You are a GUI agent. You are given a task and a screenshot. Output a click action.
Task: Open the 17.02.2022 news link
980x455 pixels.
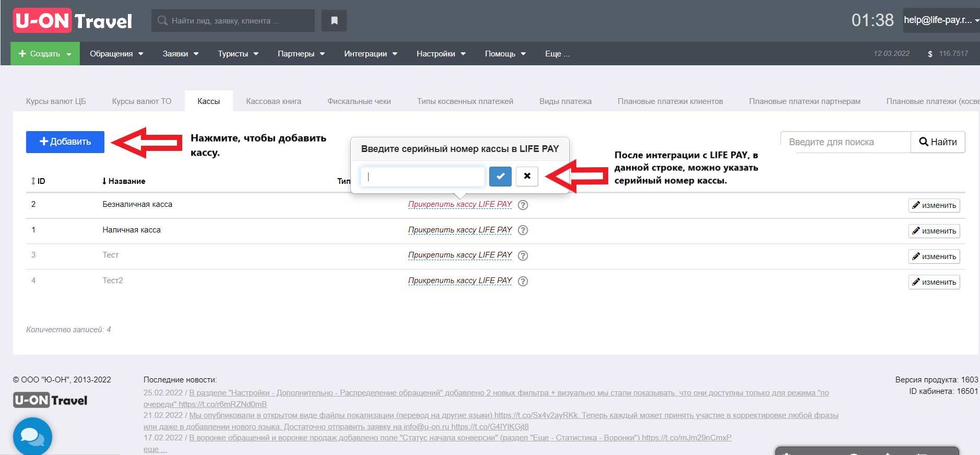click(460, 438)
